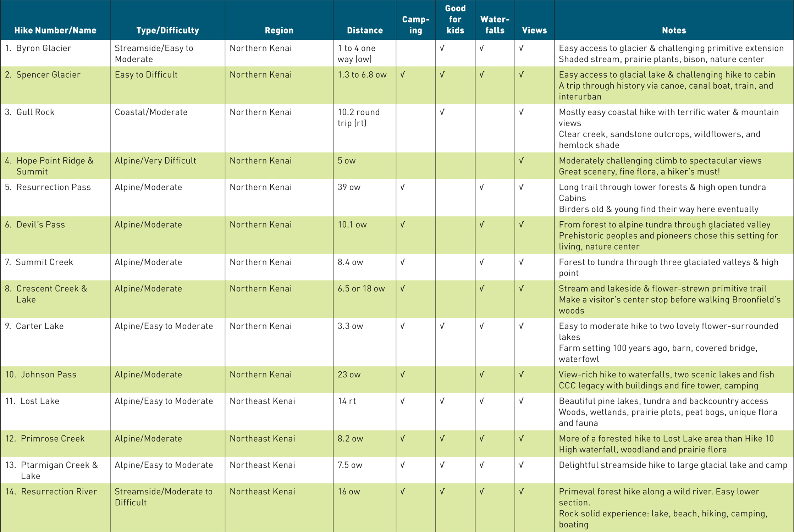Click Good for kids checkmark for Carter Lake
The width and height of the screenshot is (794, 532).
click(442, 326)
